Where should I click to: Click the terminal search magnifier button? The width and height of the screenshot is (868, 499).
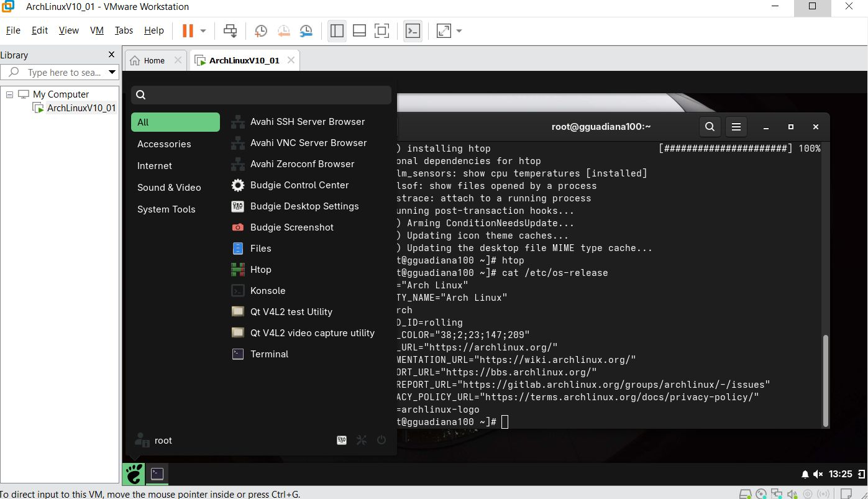pos(710,127)
